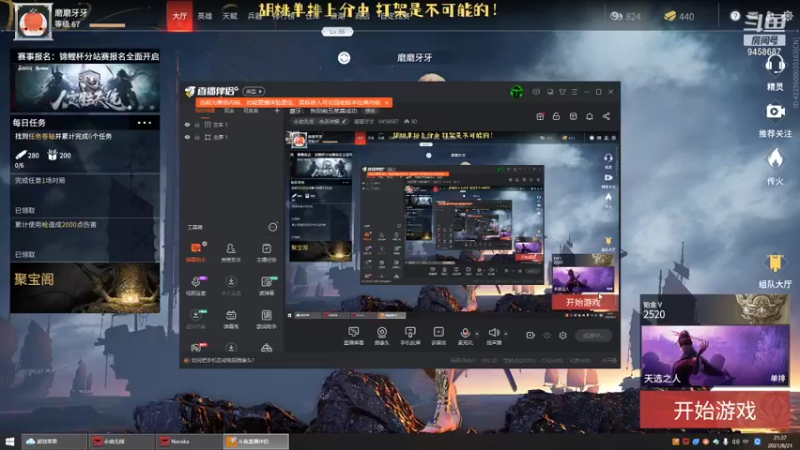
Task: Open the mode dropdown beside 直播伴侣 logo
Action: (254, 91)
